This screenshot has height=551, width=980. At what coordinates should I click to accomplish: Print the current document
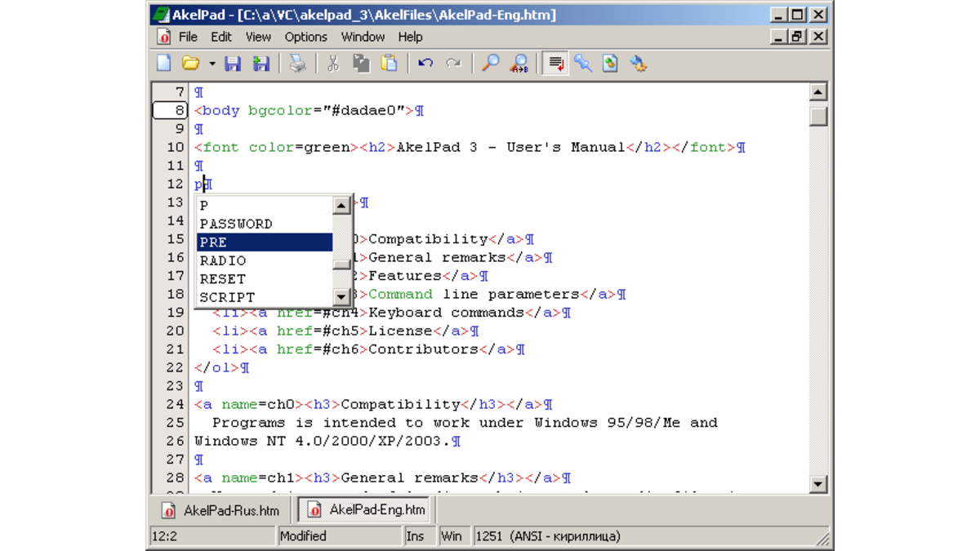(296, 64)
